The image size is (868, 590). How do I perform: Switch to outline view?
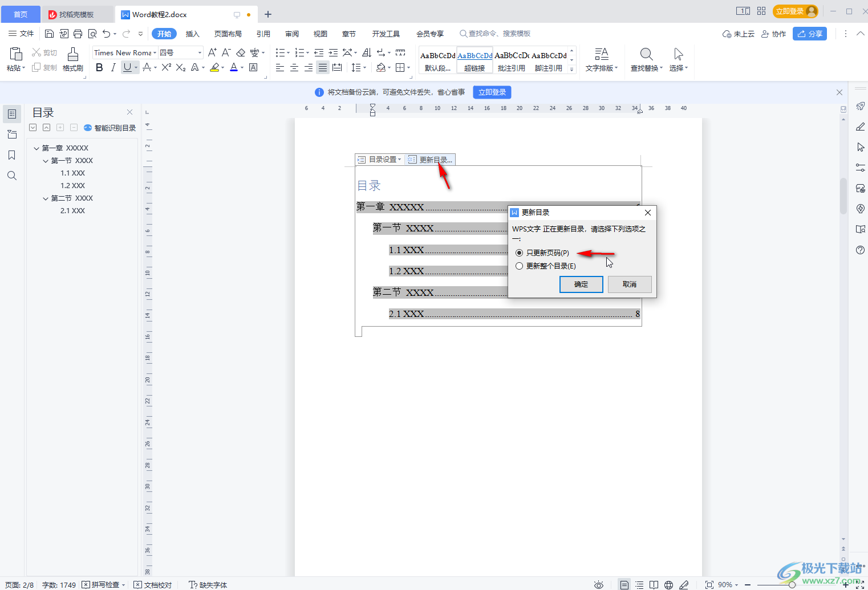coord(639,584)
